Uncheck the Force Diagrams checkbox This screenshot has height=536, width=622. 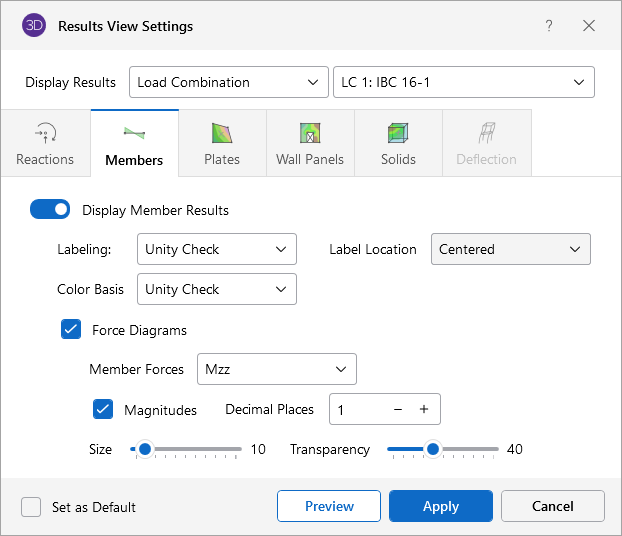tap(71, 330)
